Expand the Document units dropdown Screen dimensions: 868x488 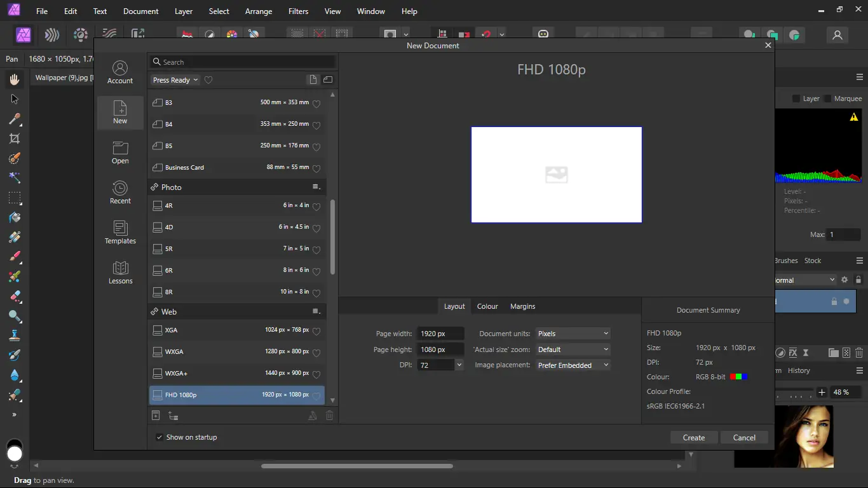[573, 334]
